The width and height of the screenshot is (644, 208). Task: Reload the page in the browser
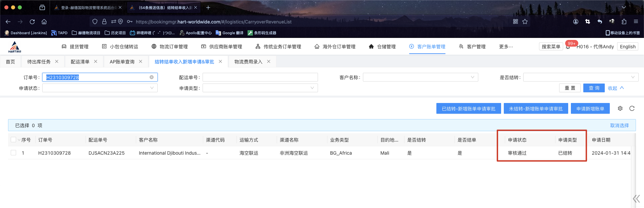click(x=32, y=22)
